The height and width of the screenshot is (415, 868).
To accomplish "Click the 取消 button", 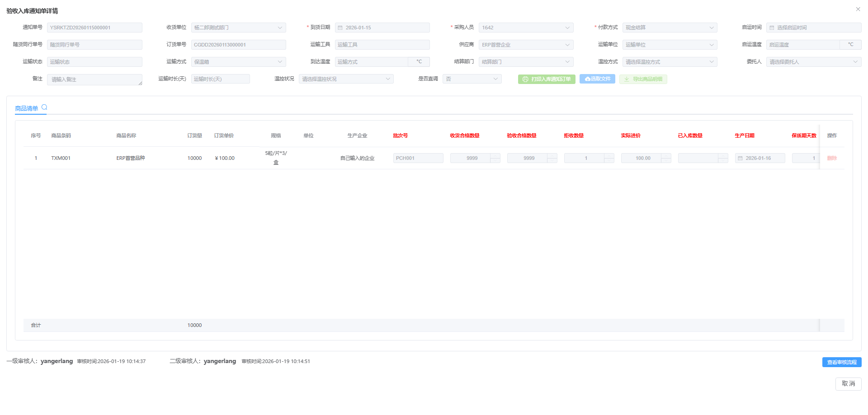I will pyautogui.click(x=848, y=384).
